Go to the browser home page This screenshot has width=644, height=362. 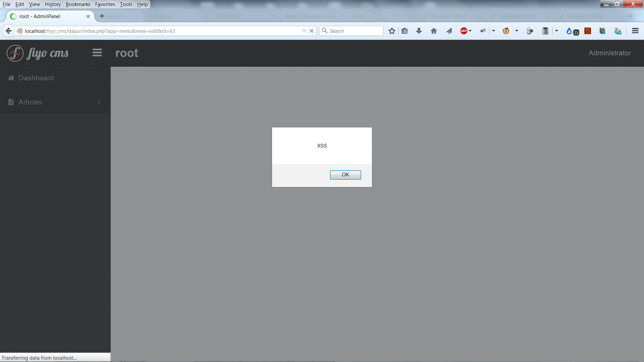click(434, 31)
